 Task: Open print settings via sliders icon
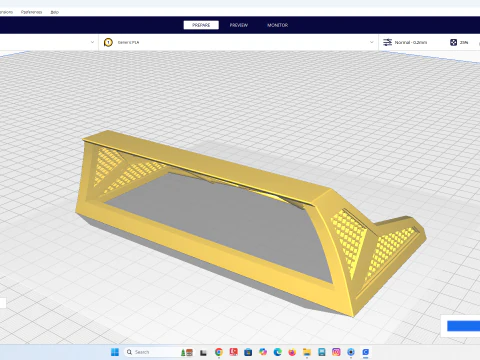(x=387, y=42)
